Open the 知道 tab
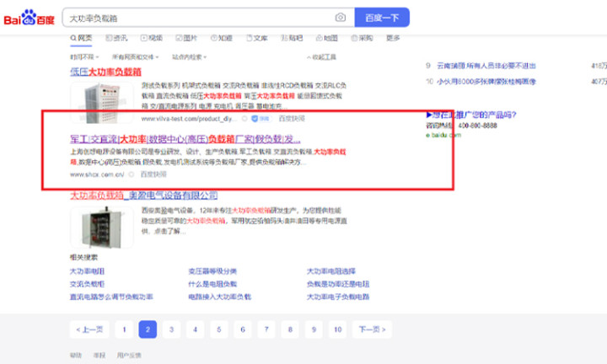Screen dimensions: 607x364 (x=222, y=38)
